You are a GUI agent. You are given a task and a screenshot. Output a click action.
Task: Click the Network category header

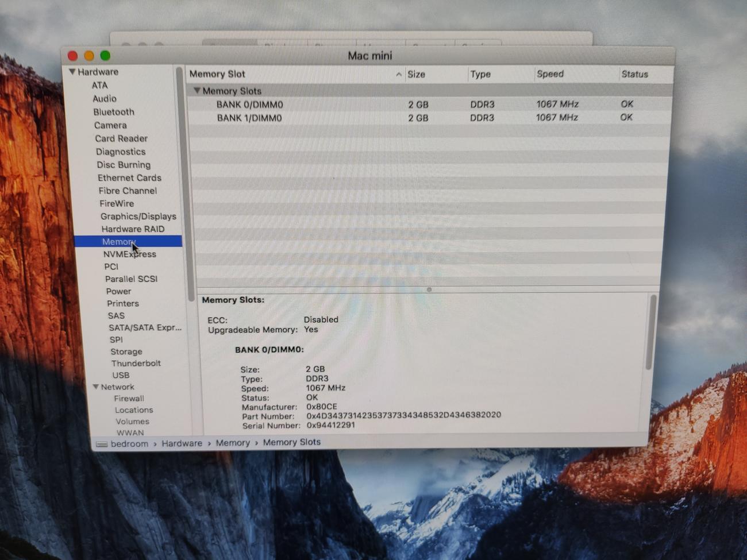(x=117, y=387)
